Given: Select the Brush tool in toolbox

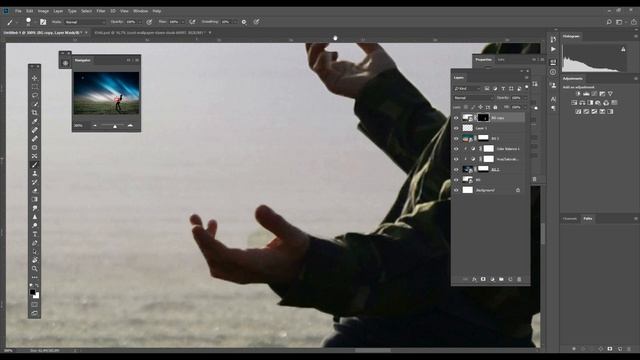Looking at the screenshot, I should (x=35, y=164).
